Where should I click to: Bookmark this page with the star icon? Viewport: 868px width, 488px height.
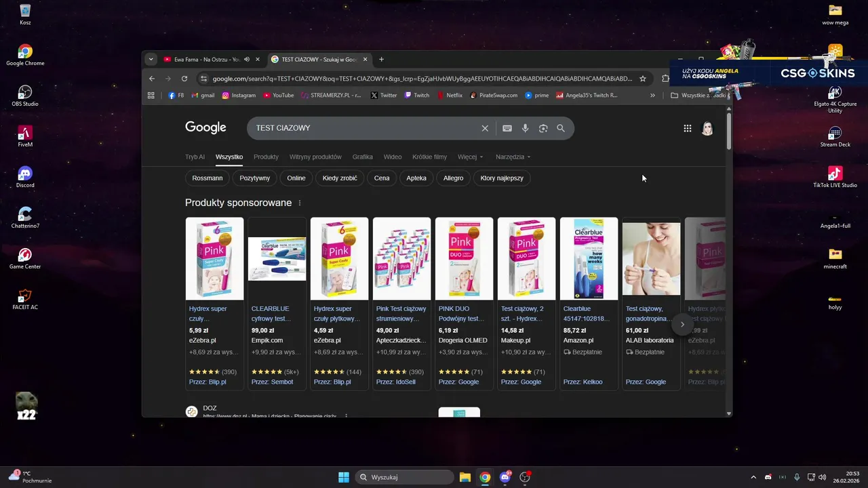643,78
